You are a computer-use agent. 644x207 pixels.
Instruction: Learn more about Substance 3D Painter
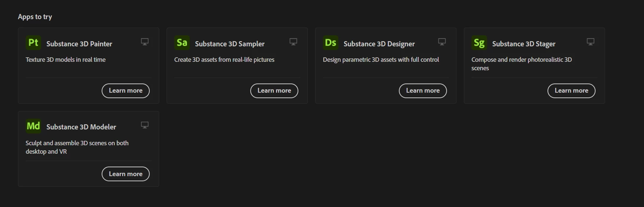(x=125, y=91)
